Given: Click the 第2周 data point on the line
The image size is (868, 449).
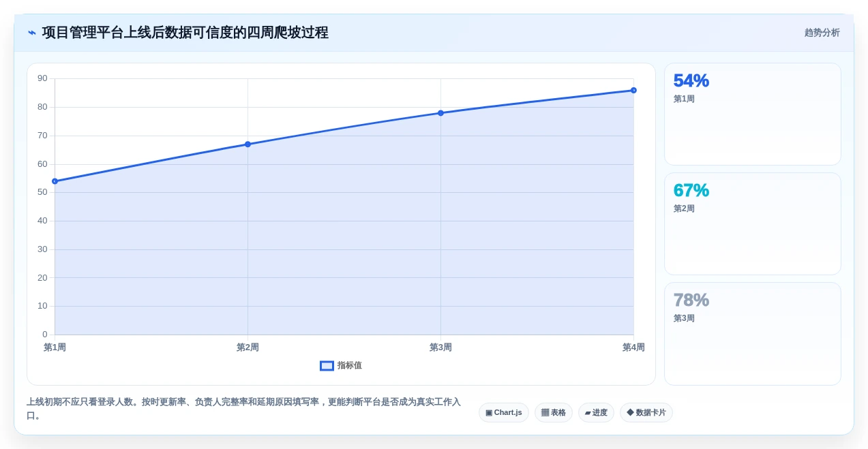Looking at the screenshot, I should tap(248, 144).
